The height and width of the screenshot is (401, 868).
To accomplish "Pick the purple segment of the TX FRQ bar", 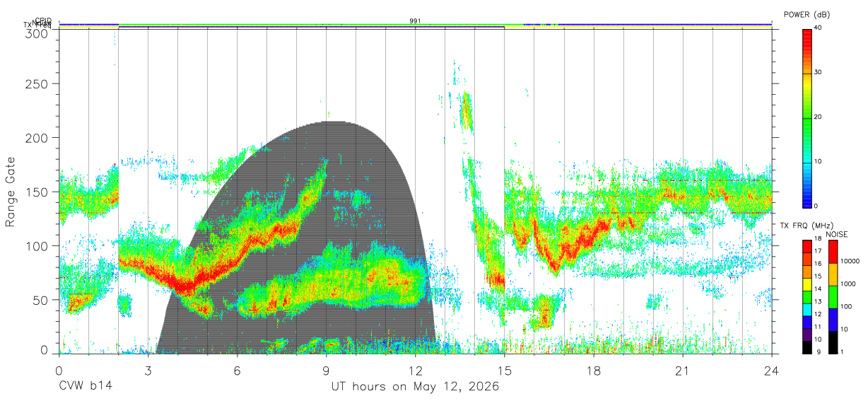I will (807, 335).
